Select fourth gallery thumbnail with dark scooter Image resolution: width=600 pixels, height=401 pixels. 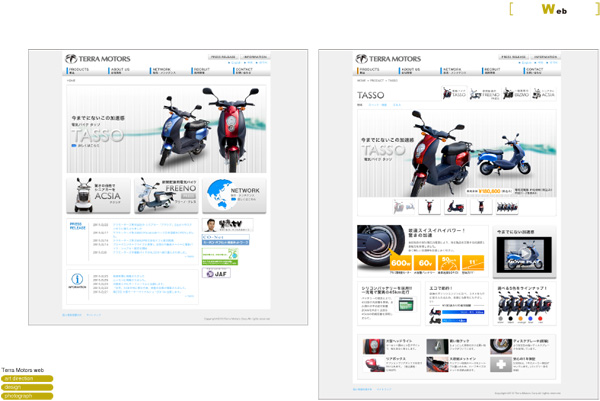pyautogui.click(x=481, y=207)
